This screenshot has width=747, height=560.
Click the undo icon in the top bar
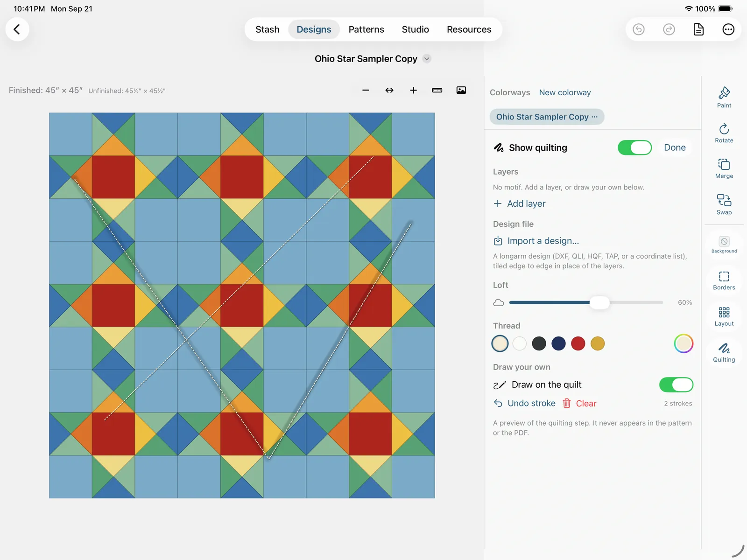click(638, 29)
